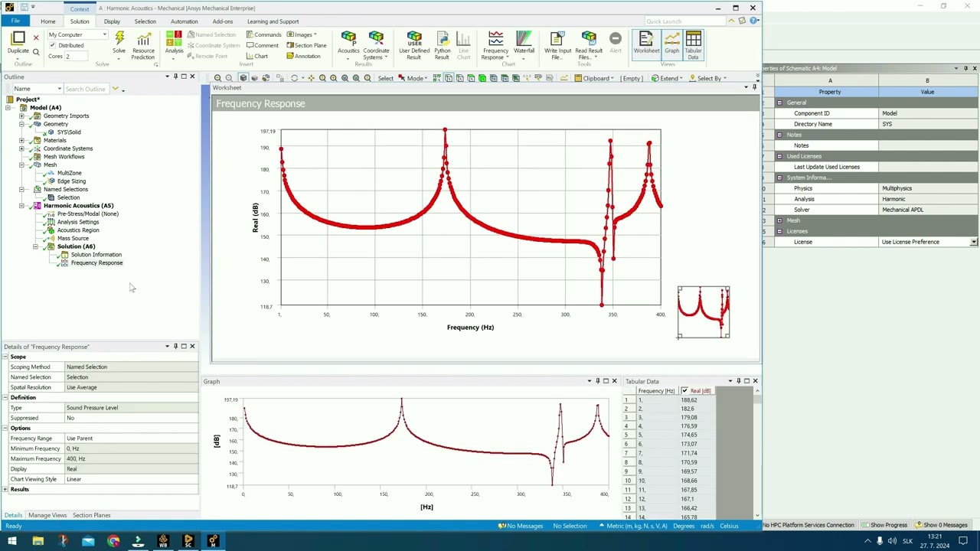The height and width of the screenshot is (551, 980).
Task: Switch to Manage Views tab
Action: (x=47, y=515)
